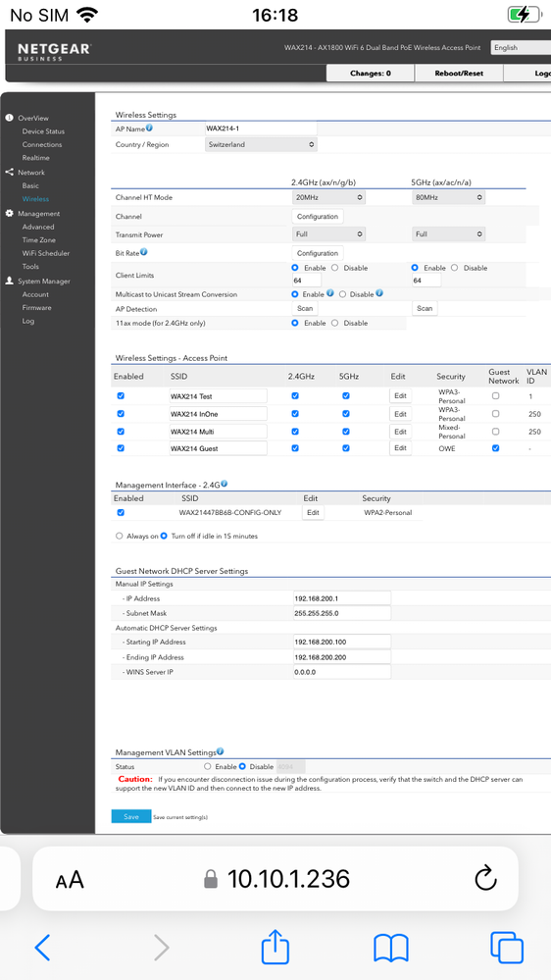Click info icon beside Management VLAN Settings
The width and height of the screenshot is (551, 980).
pos(220,751)
